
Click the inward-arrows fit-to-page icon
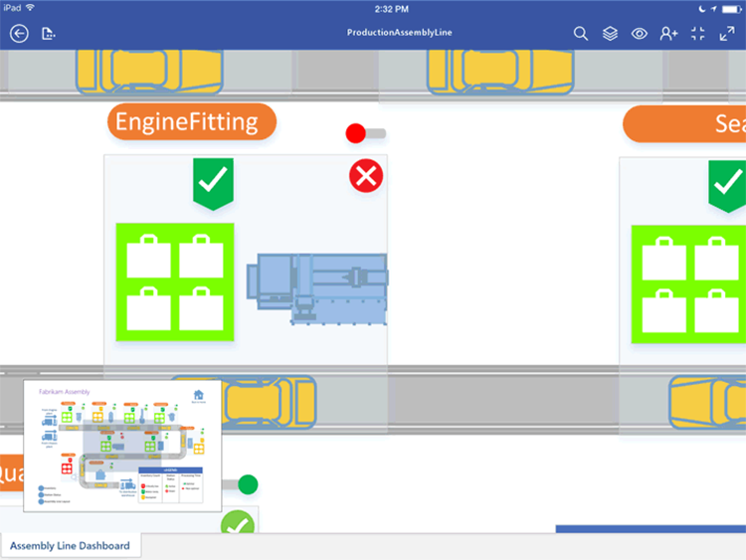tap(698, 34)
